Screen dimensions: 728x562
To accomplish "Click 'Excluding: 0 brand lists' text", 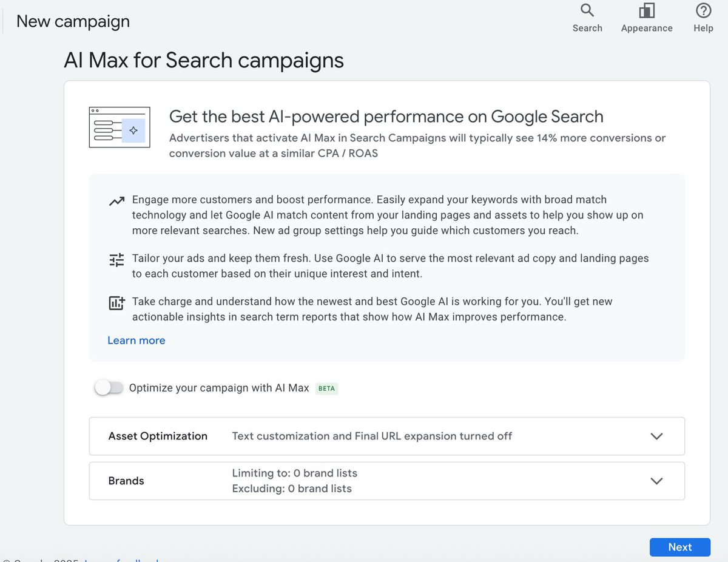I will point(292,489).
